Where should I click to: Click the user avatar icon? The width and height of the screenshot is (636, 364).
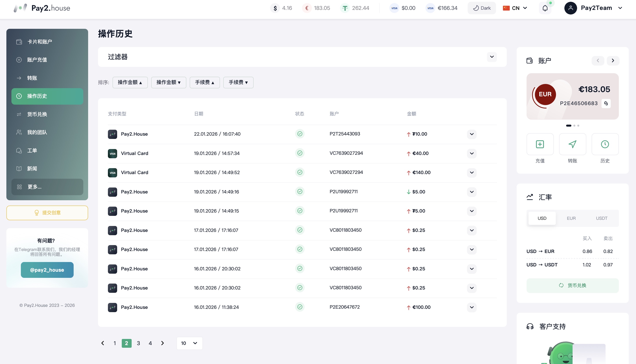point(571,8)
